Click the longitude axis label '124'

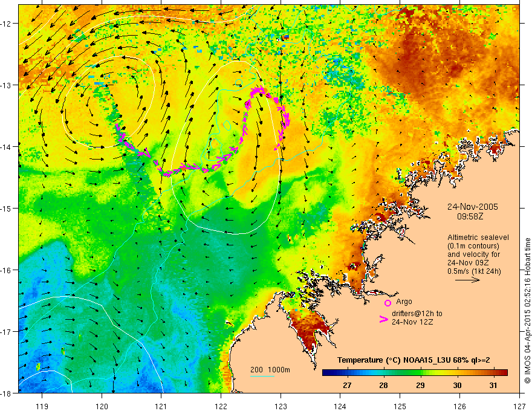(x=340, y=406)
